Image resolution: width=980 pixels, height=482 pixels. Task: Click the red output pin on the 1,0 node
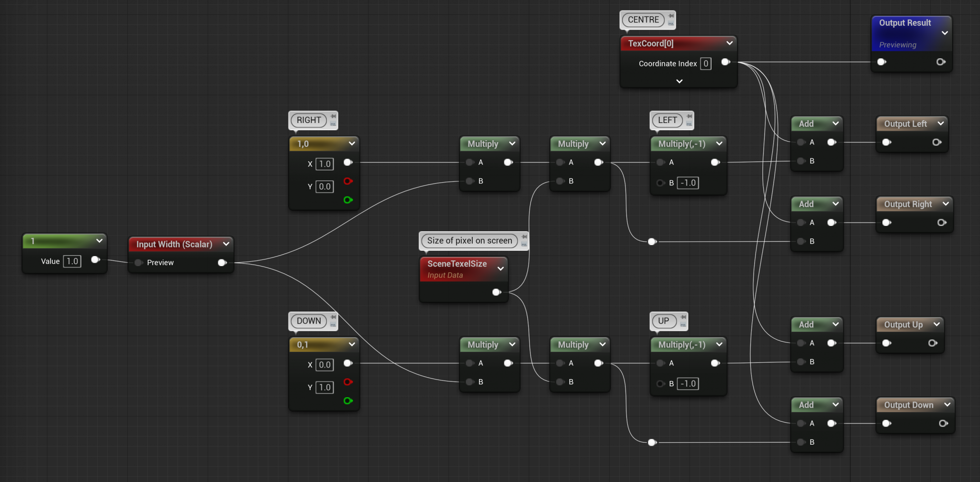[348, 181]
